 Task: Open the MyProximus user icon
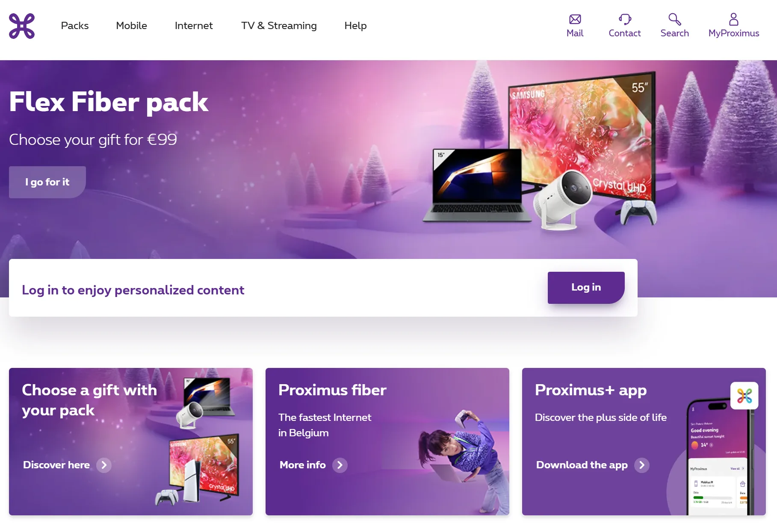(734, 19)
